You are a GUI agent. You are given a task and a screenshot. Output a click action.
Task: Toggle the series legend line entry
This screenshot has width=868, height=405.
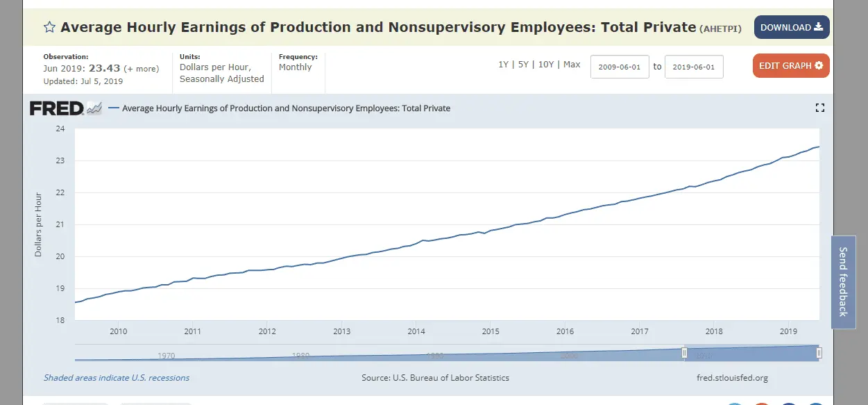click(285, 108)
